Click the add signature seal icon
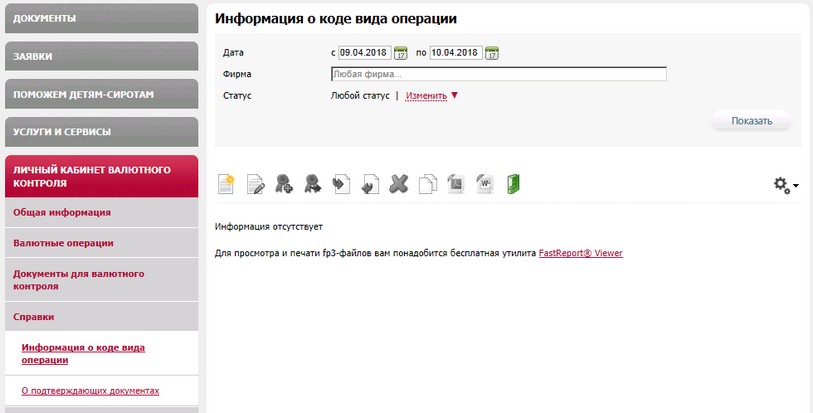This screenshot has width=813, height=413. pos(284,184)
